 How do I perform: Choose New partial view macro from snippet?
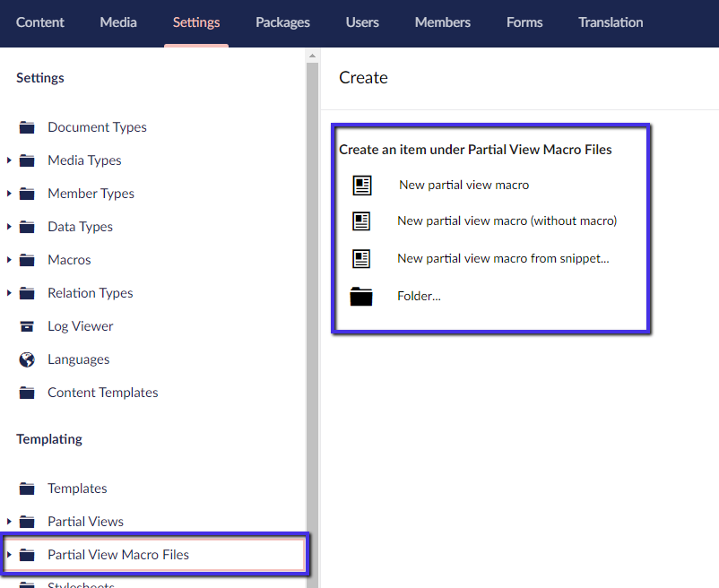503,259
